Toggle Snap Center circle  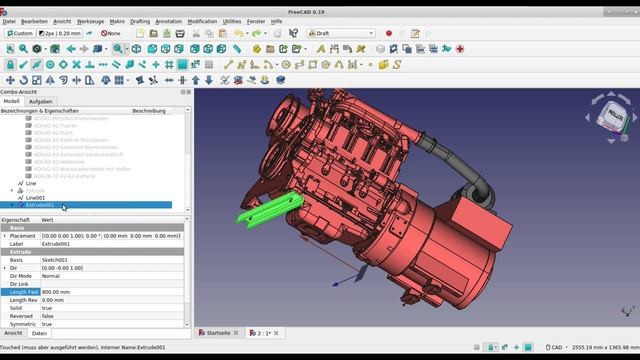[50, 64]
